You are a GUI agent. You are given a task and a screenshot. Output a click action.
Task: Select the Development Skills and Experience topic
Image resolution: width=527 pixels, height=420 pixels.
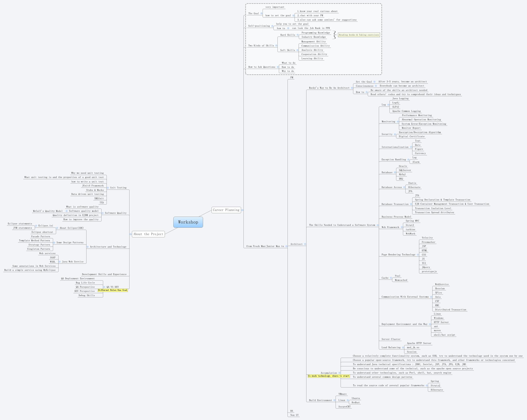(104, 274)
